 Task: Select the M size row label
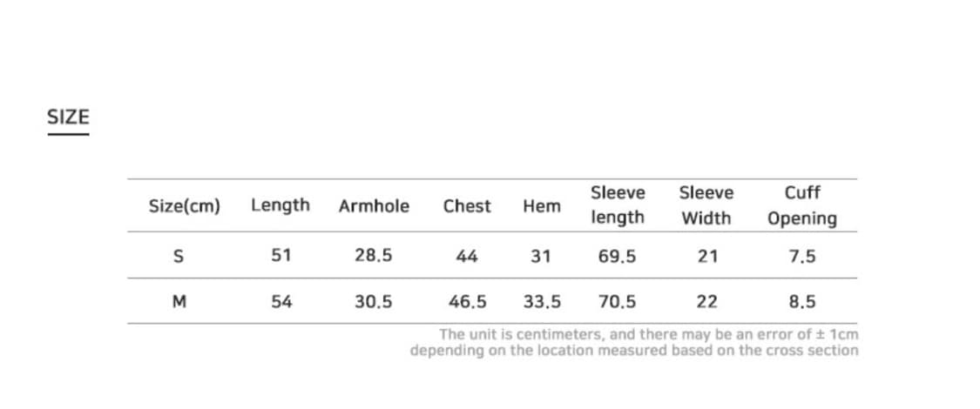tap(179, 302)
